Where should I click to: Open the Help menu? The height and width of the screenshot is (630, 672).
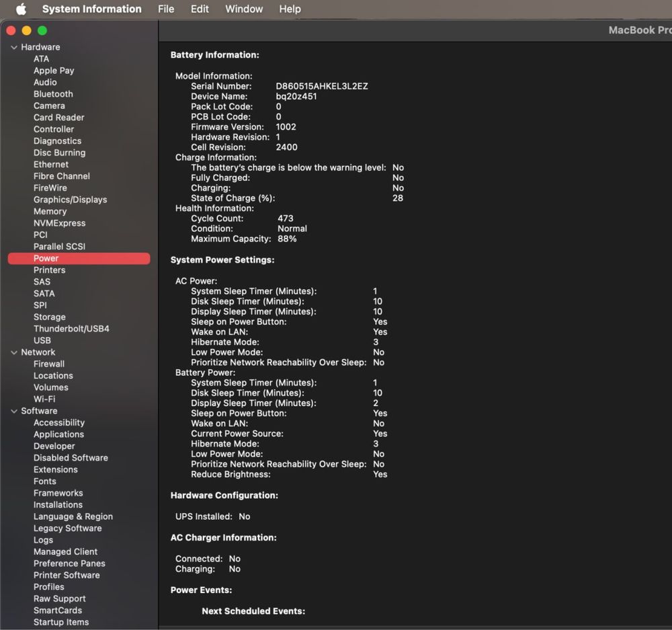[x=290, y=9]
